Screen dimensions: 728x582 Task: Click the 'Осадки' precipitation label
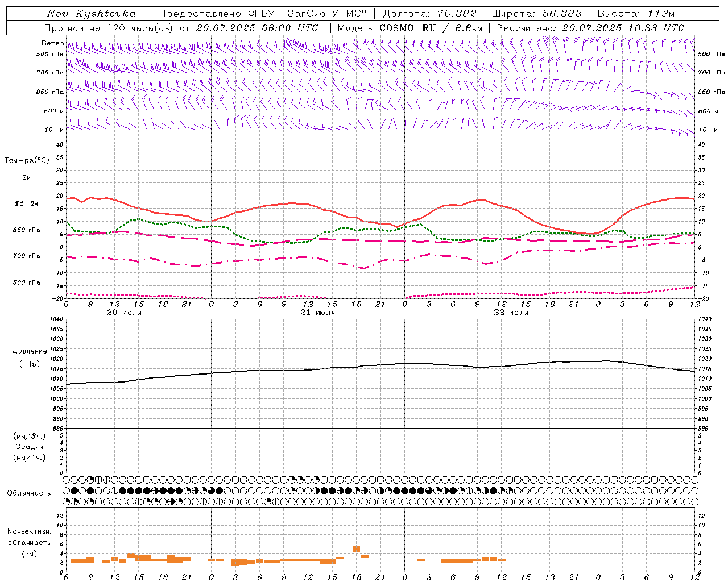tap(30, 447)
